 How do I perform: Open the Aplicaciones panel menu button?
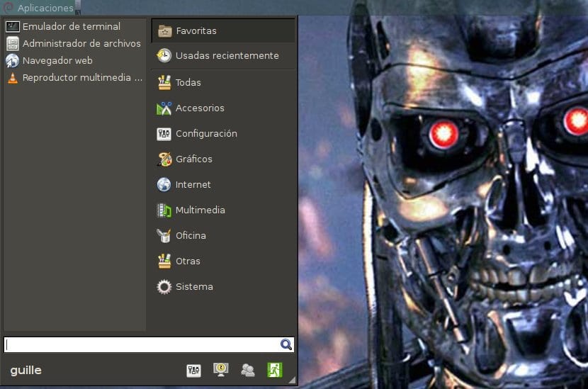[x=40, y=8]
